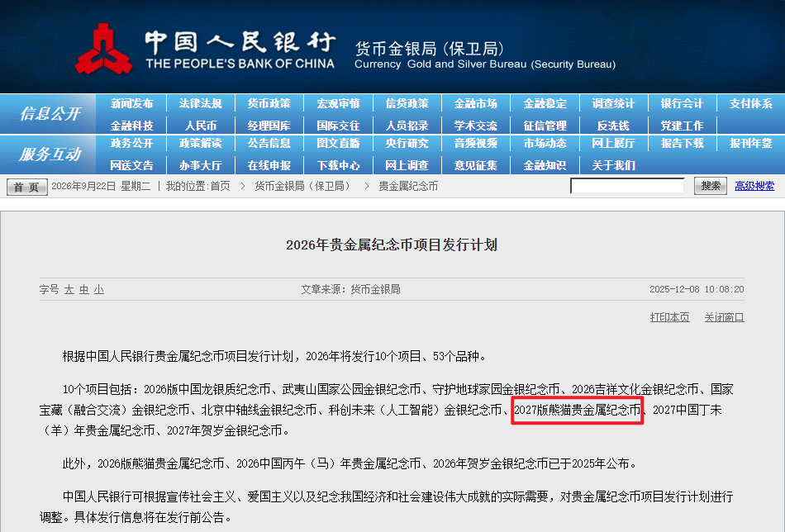Follow the 货币金银局（保卫局） breadcrumb link
This screenshot has width=785, height=532.
[x=303, y=186]
